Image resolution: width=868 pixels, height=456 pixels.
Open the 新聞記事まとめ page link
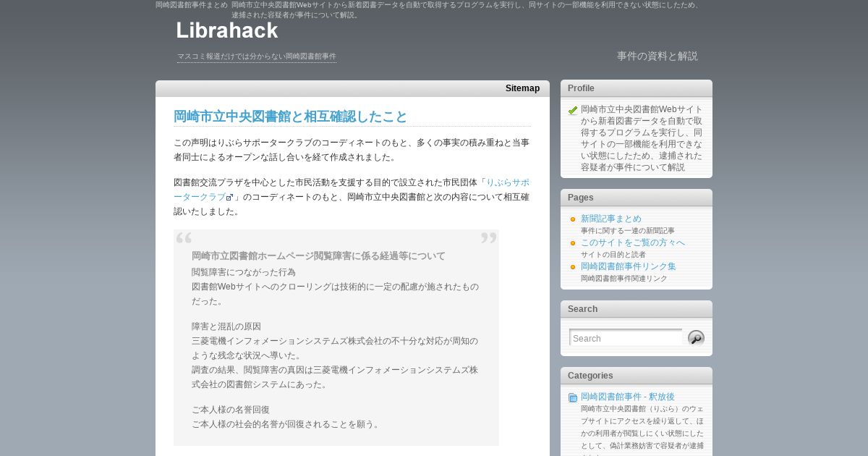coord(611,219)
